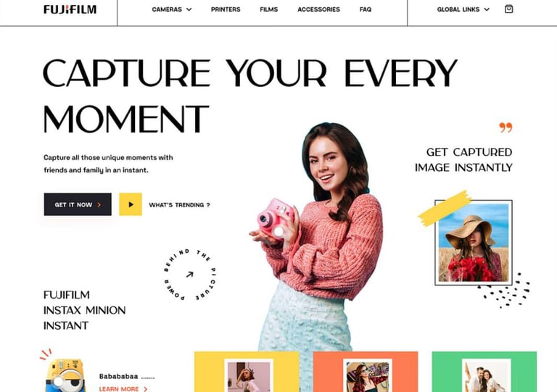Open the framed photo of woman with hat

pos(474,243)
